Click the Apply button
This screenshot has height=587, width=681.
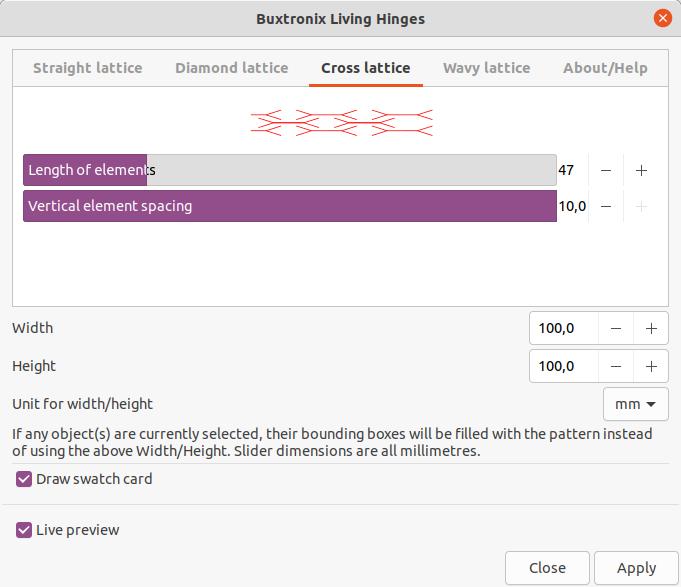pyautogui.click(x=636, y=568)
